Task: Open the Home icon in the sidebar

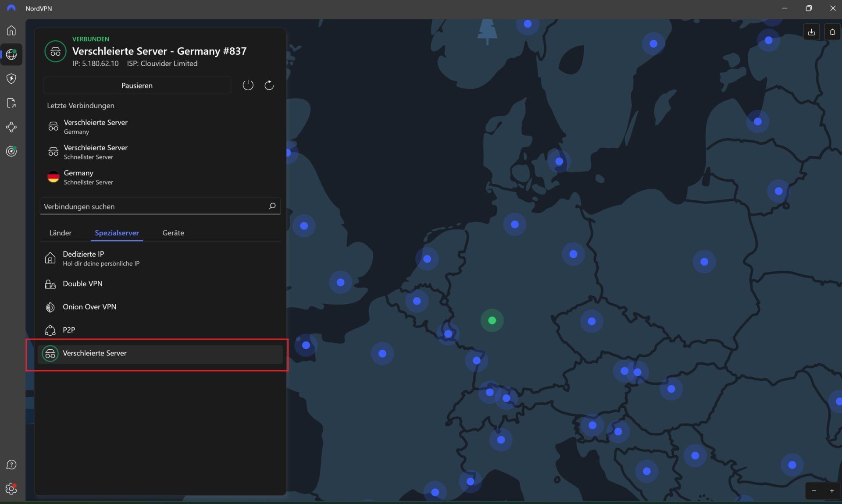Action: click(11, 30)
